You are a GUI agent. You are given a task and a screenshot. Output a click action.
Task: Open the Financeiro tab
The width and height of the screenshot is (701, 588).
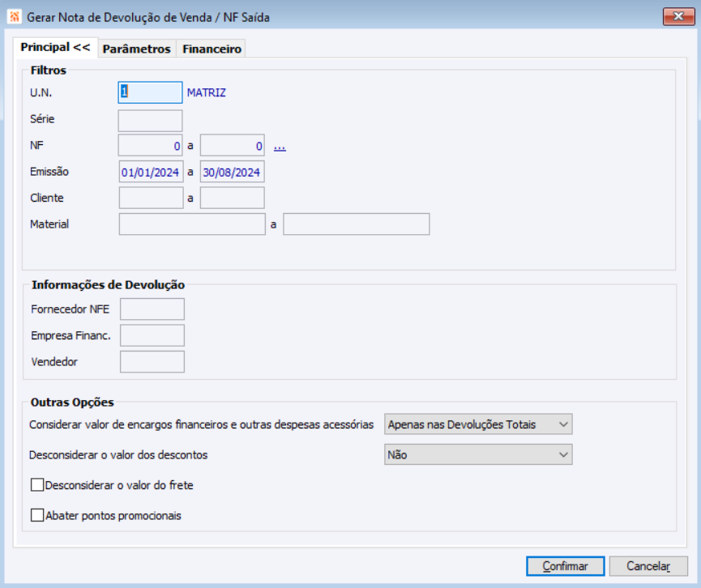(x=212, y=49)
